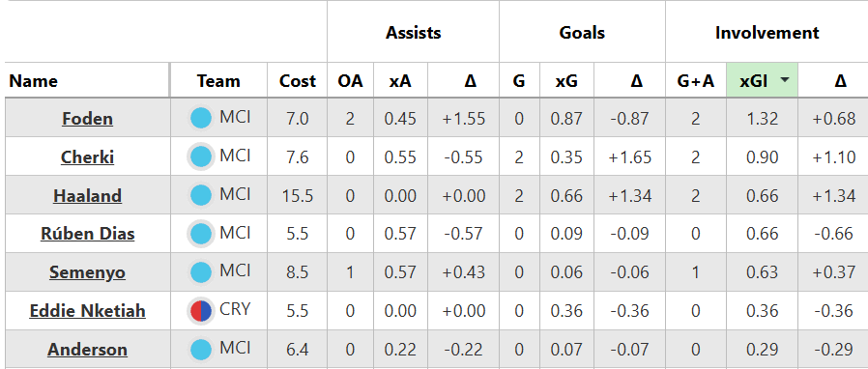
Task: Follow the Haaland name link
Action: click(x=87, y=196)
